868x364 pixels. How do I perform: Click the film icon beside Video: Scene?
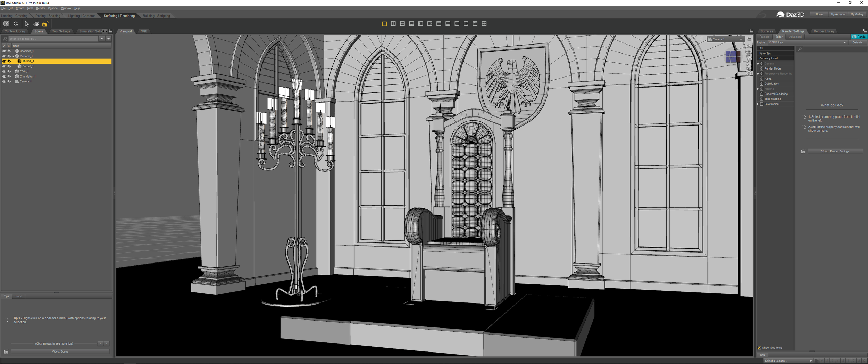coord(6,351)
